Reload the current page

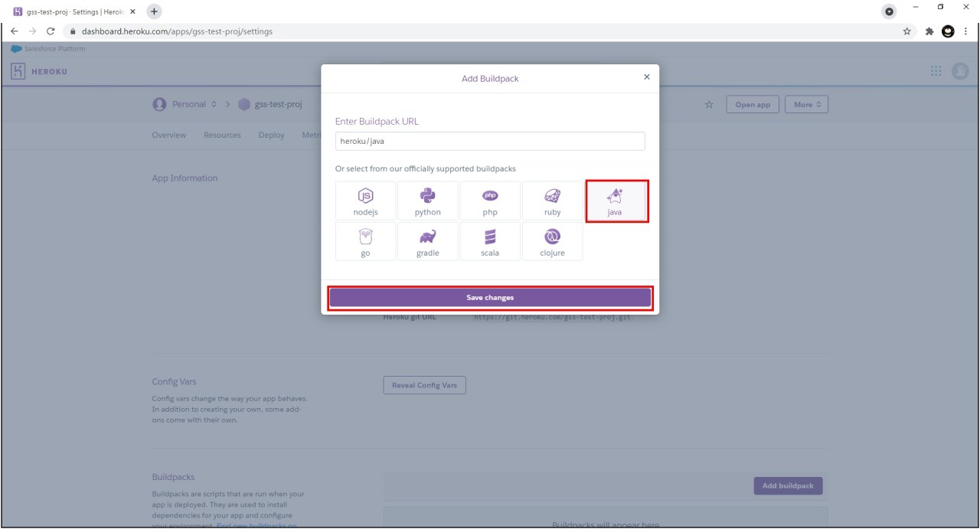point(51,31)
